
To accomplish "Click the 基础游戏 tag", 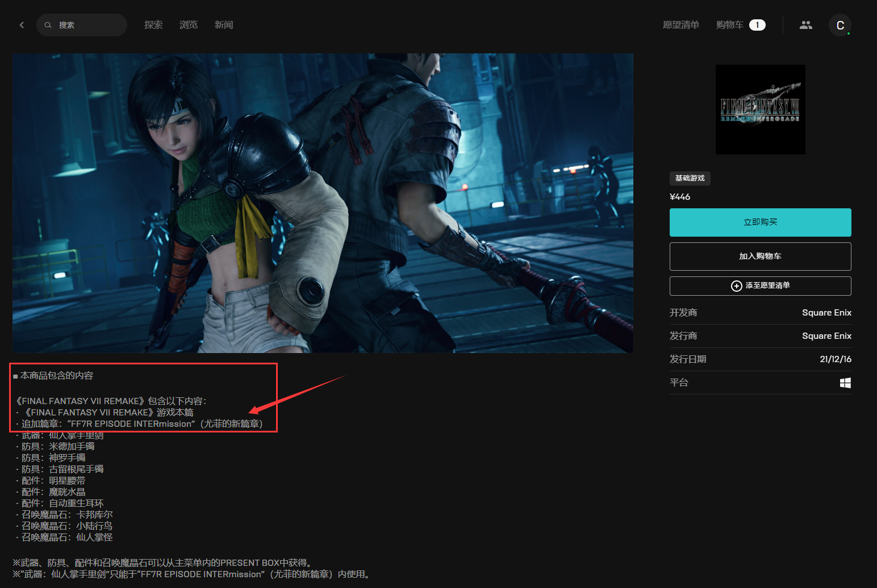I will tap(690, 178).
